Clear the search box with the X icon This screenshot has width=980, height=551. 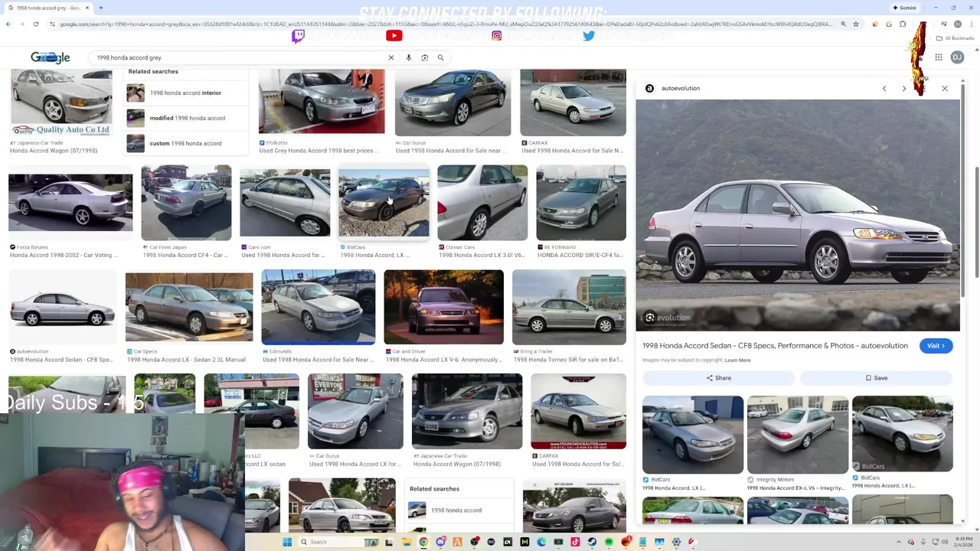coord(390,57)
